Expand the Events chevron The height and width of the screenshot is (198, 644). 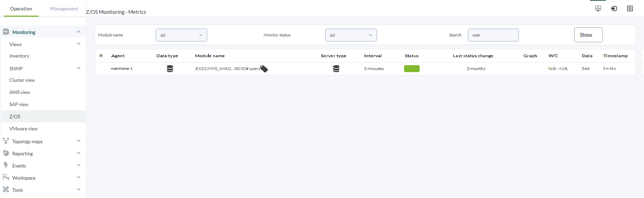79,165
